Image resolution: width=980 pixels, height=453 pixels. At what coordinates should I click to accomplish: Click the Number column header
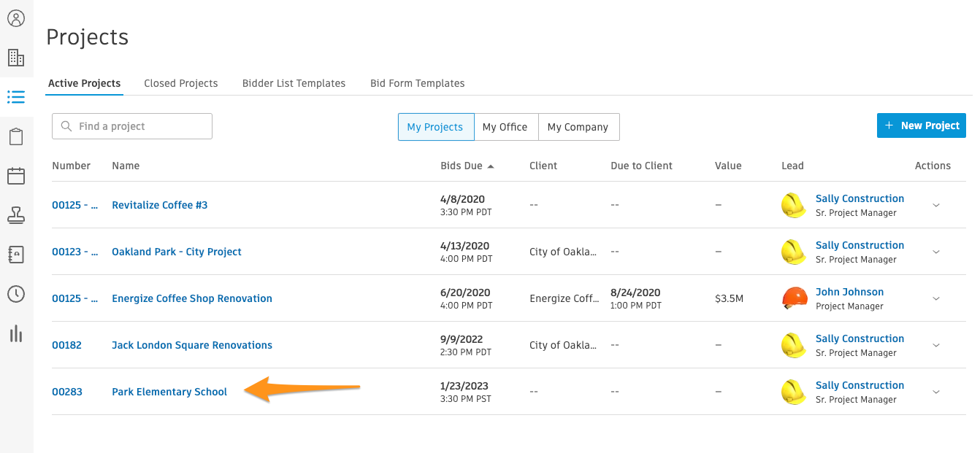(72, 166)
